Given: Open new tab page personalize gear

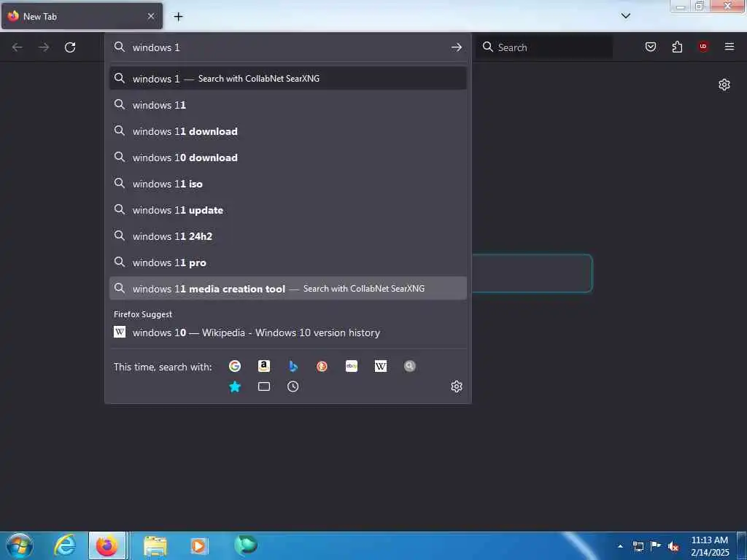Looking at the screenshot, I should click(724, 85).
